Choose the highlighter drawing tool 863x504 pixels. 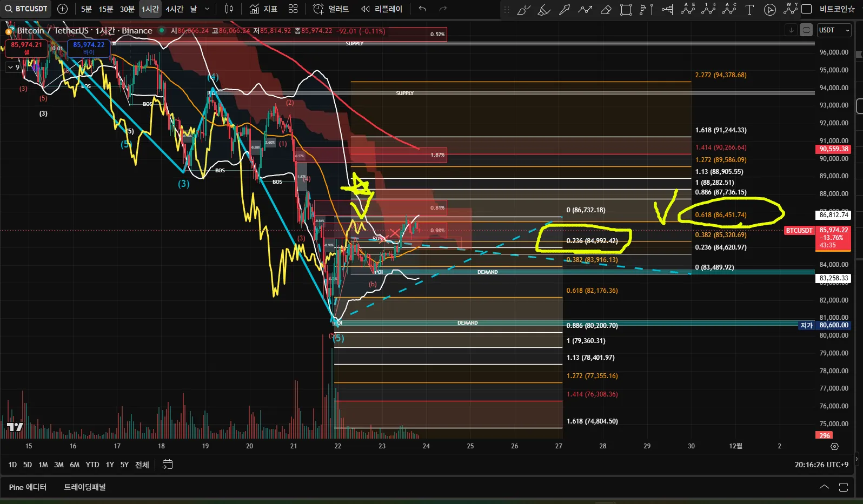pos(544,9)
